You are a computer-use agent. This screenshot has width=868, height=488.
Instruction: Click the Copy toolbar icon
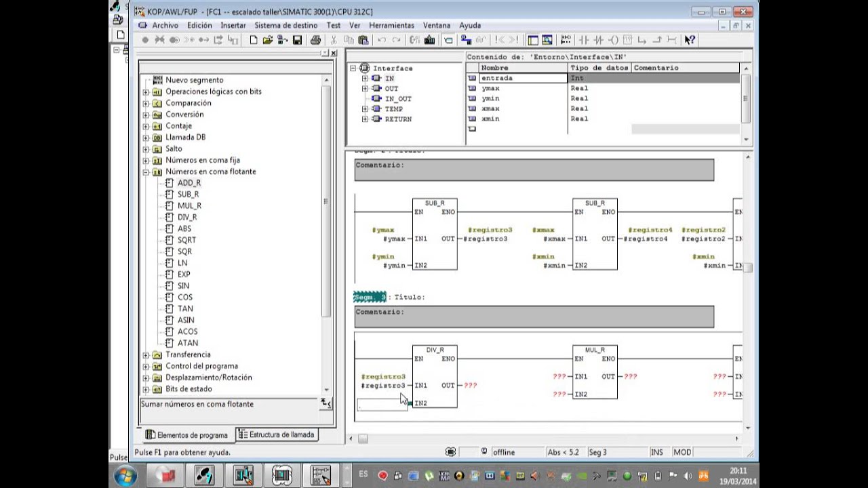[349, 40]
